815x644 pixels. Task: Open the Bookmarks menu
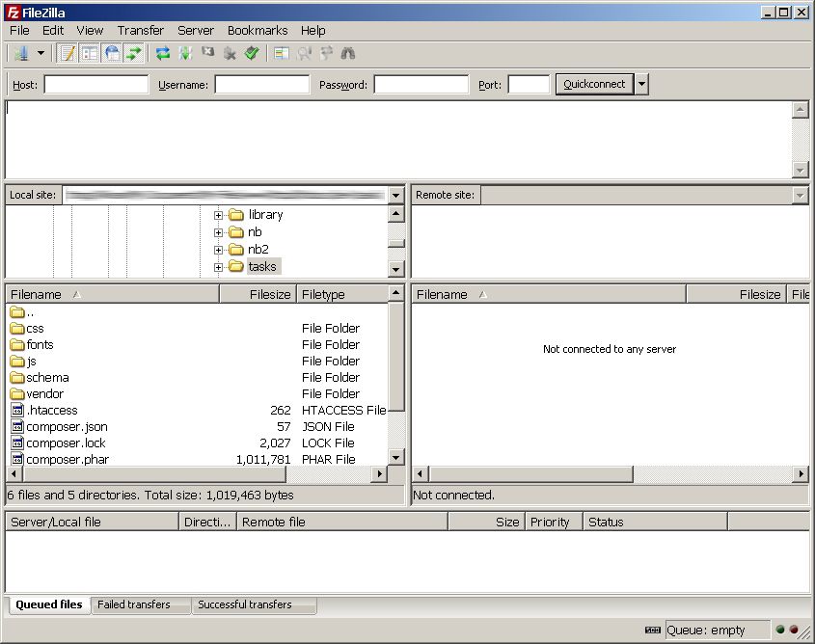coord(258,31)
